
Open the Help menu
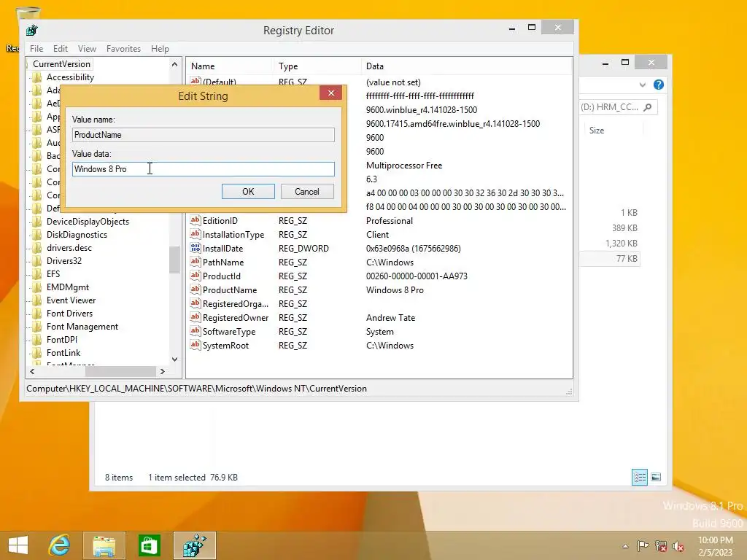tap(160, 49)
